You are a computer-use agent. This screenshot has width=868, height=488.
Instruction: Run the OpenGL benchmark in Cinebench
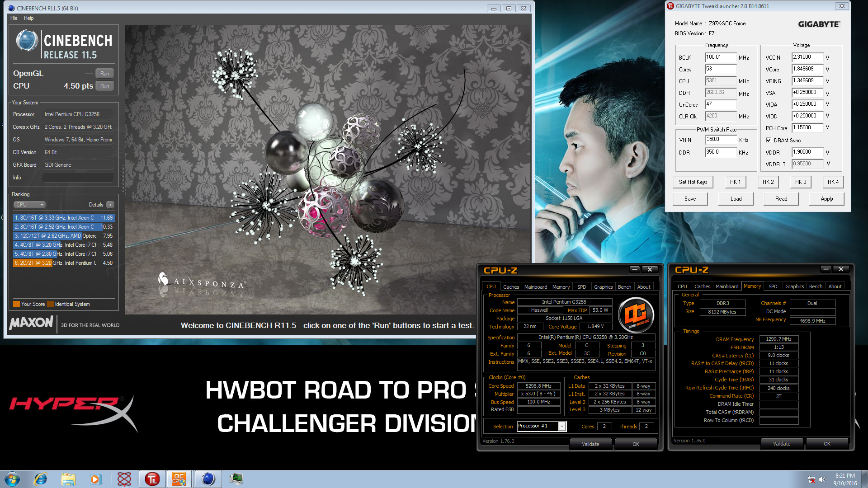[104, 74]
